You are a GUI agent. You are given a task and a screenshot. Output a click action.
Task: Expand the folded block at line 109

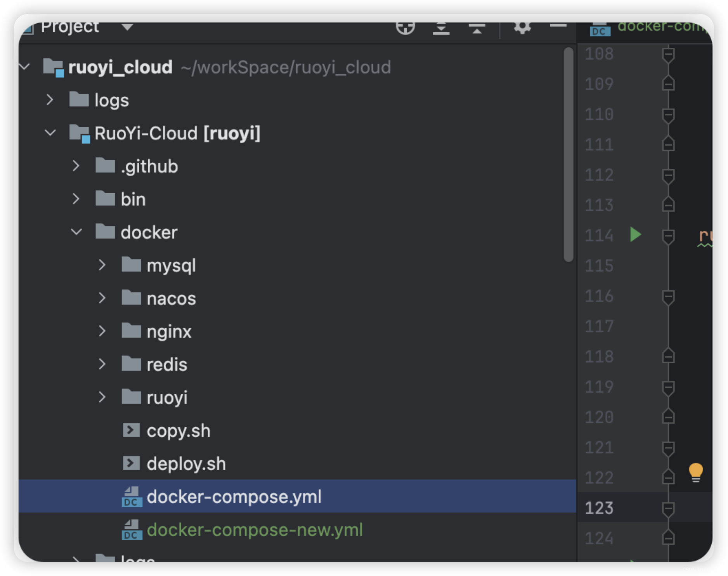[668, 84]
